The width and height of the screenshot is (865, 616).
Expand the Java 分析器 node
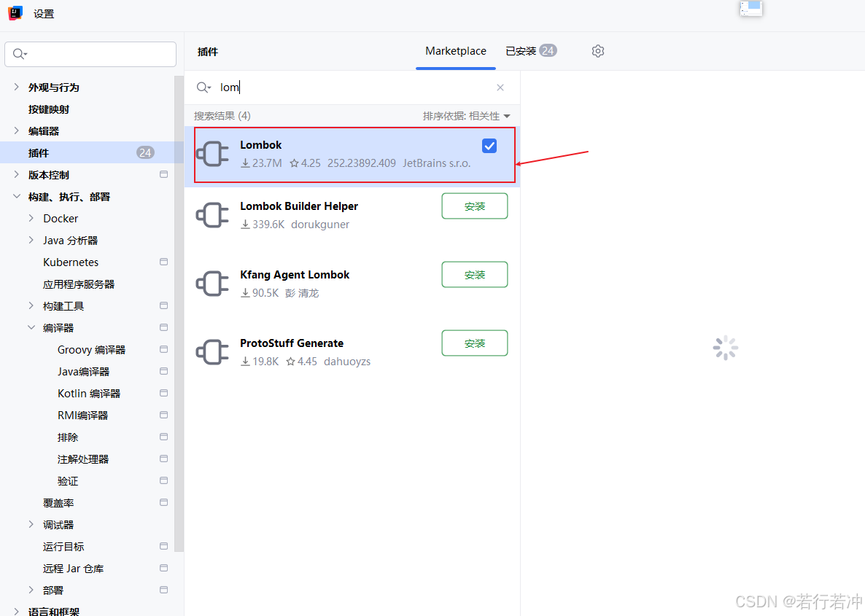pos(31,240)
